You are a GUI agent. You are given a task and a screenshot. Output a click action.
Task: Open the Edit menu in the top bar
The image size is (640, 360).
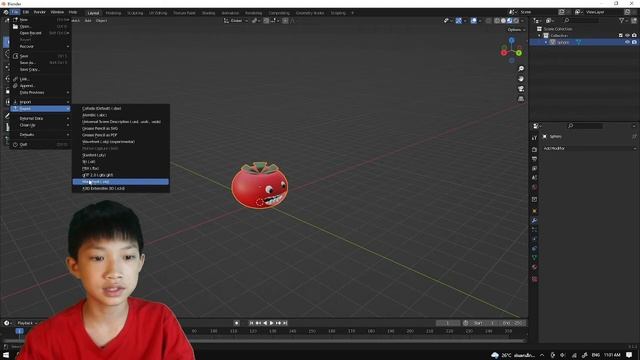(26, 12)
